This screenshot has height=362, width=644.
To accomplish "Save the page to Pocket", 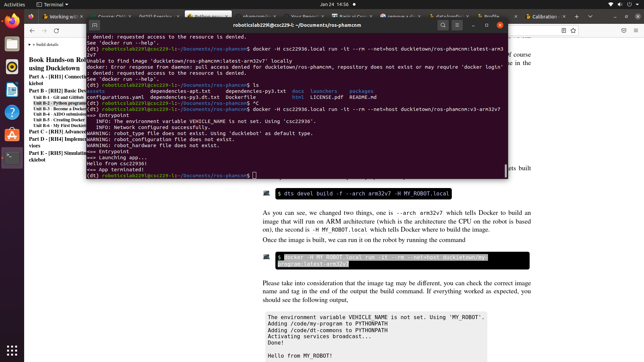I will (x=624, y=31).
